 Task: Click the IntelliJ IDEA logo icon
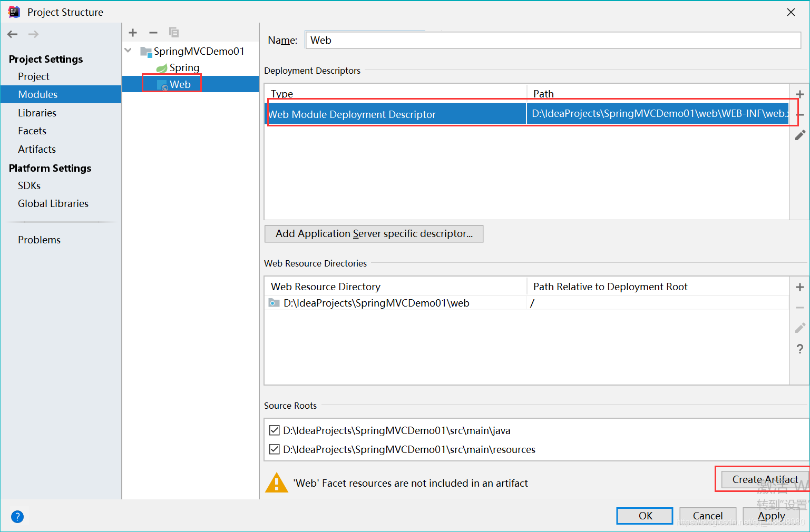(x=14, y=12)
